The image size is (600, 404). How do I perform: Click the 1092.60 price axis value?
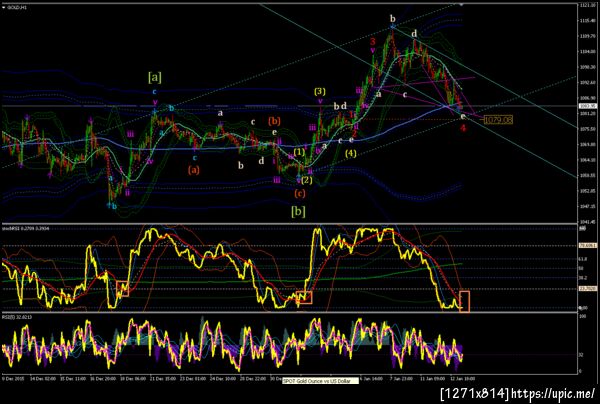coord(586,82)
